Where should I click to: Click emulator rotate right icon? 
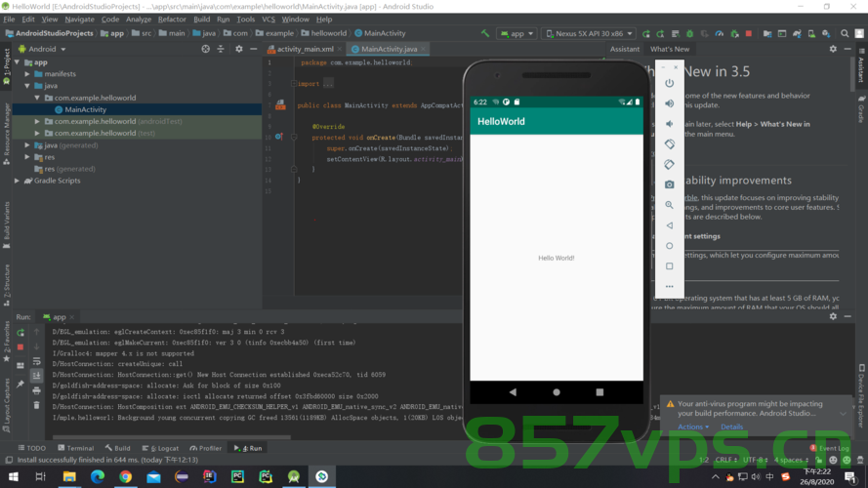[x=669, y=164]
